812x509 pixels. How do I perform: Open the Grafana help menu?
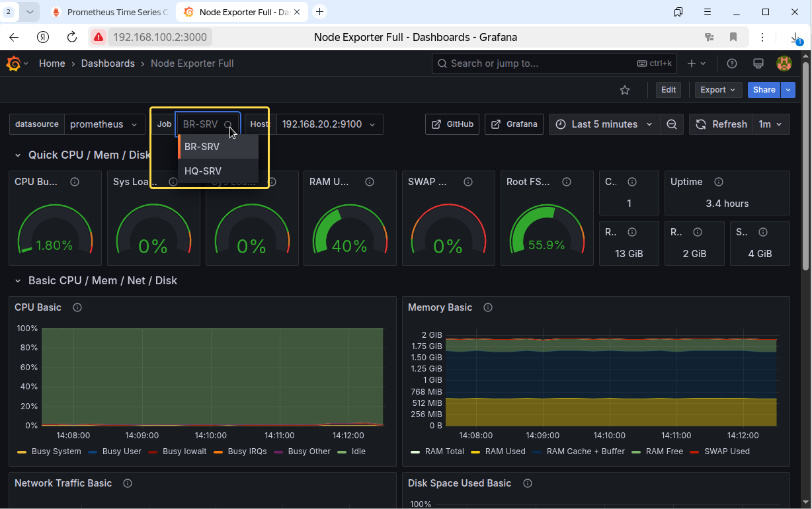tap(732, 63)
